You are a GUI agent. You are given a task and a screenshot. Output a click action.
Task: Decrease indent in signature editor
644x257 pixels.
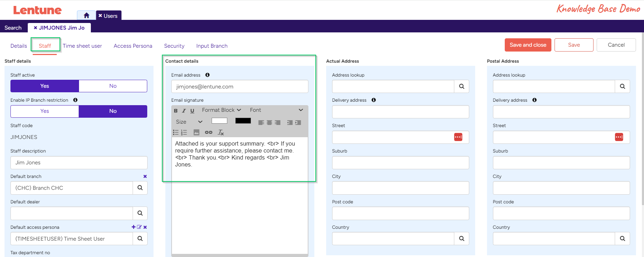point(290,123)
